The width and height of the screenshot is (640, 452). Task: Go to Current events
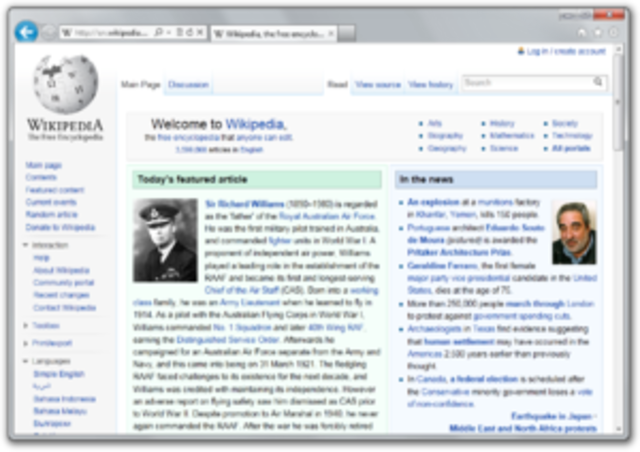[x=51, y=202]
